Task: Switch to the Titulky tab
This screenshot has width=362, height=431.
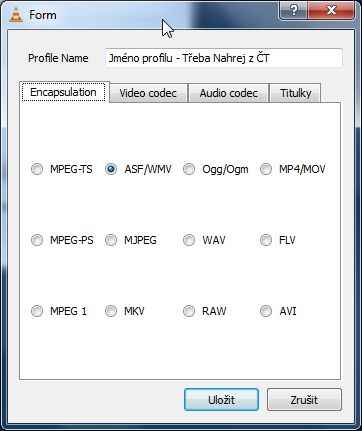Action: (x=295, y=93)
